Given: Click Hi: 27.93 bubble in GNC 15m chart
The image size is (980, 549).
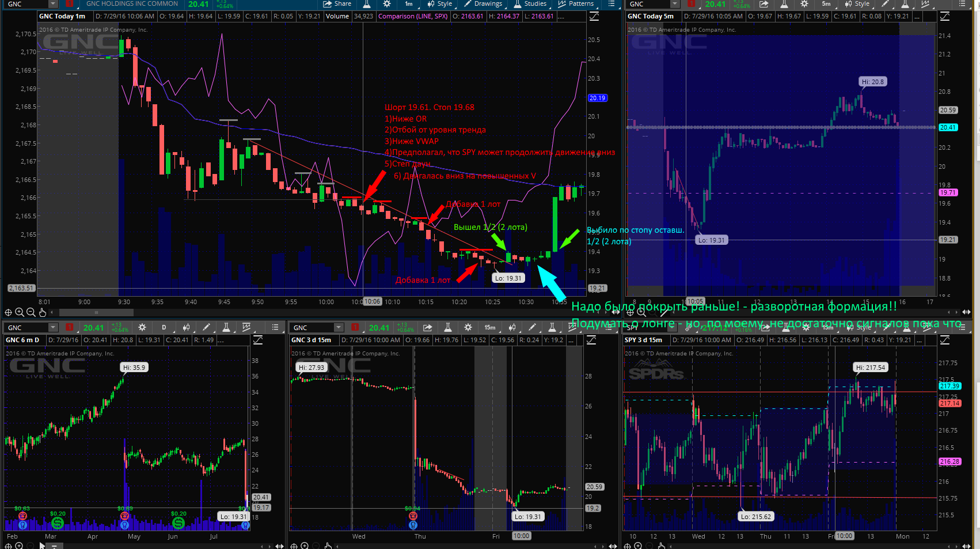Looking at the screenshot, I should 312,367.
